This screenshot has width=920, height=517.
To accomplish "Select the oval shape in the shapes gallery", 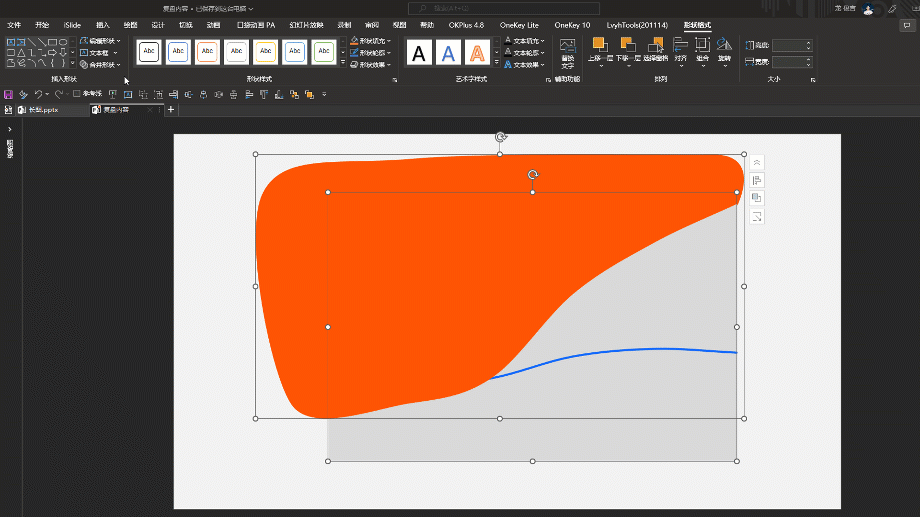I will [x=63, y=42].
